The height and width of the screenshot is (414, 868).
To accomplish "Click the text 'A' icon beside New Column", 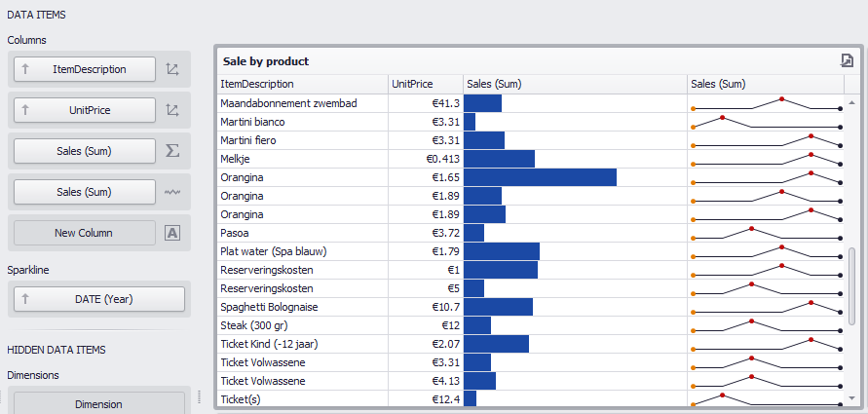I will pos(172,233).
